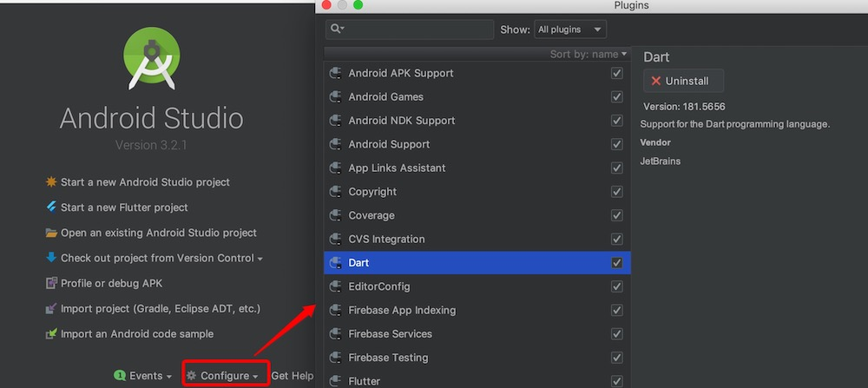Image resolution: width=868 pixels, height=388 pixels.
Task: Choose Import project (Gradle, Eclipse ADT, etc.)
Action: [153, 309]
